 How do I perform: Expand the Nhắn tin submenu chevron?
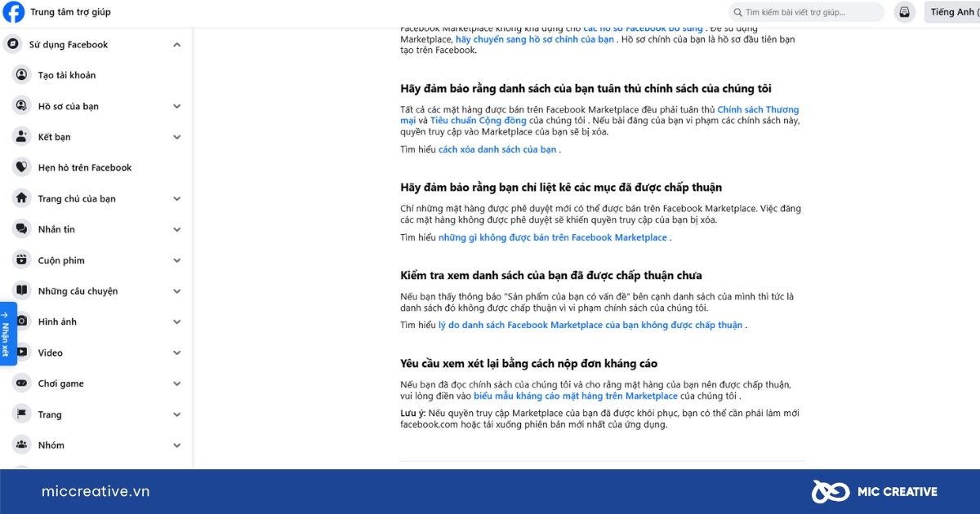177,229
